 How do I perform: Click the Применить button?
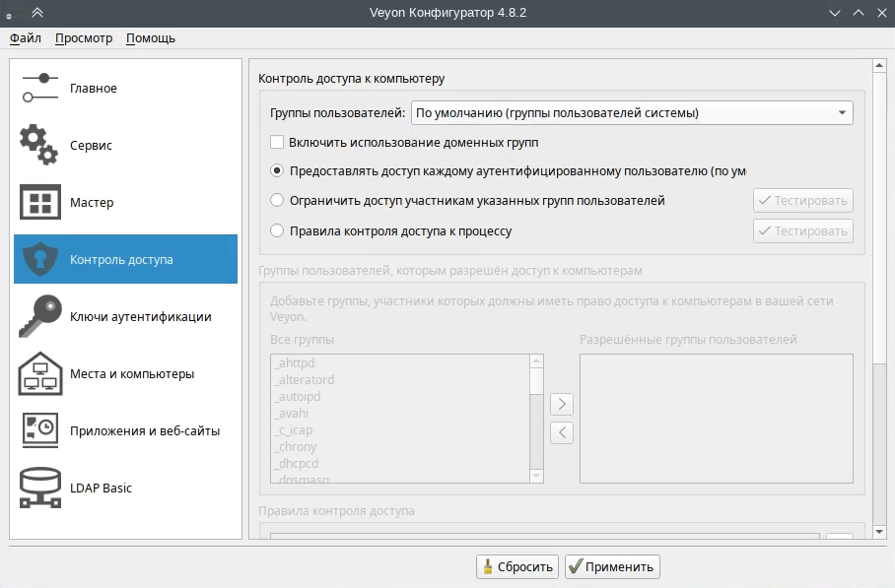pos(612,567)
